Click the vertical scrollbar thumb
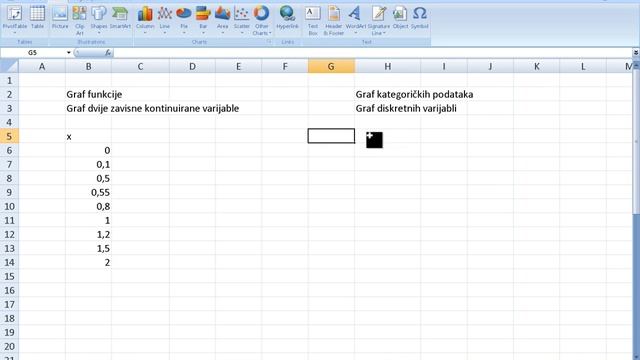 (636, 141)
